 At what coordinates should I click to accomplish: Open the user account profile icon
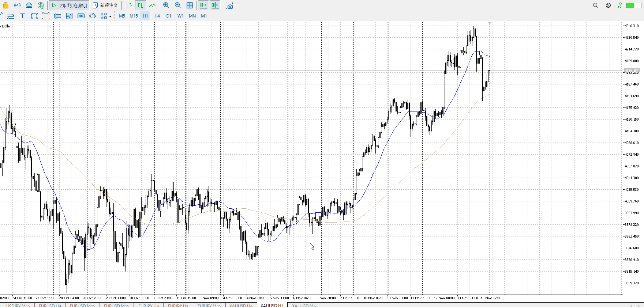coord(608,5)
